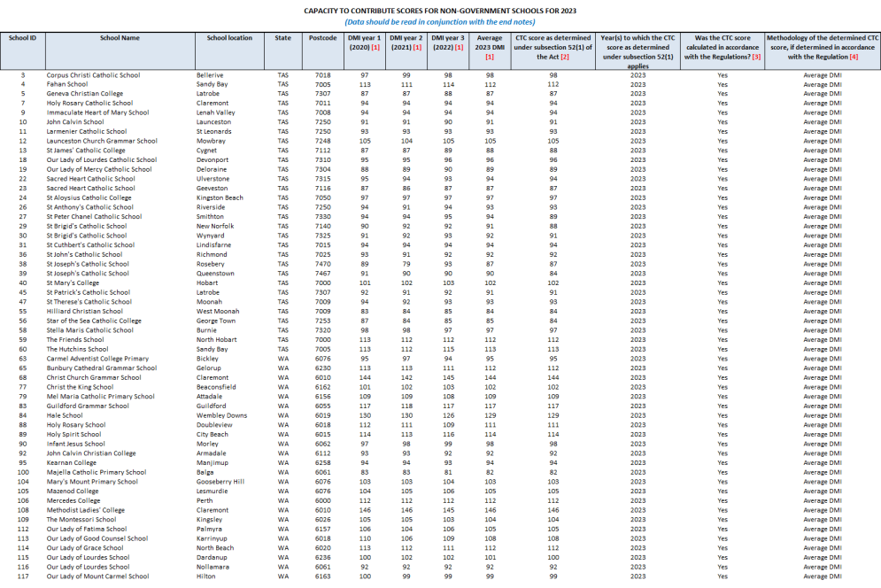Click the New Norfolk location cell
881x588 pixels.
(214, 226)
